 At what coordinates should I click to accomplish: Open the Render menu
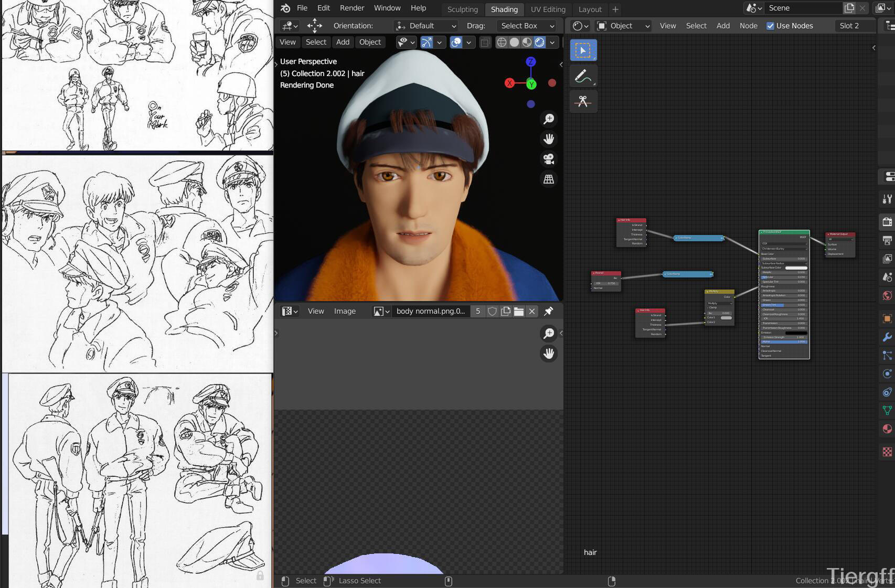pos(351,8)
